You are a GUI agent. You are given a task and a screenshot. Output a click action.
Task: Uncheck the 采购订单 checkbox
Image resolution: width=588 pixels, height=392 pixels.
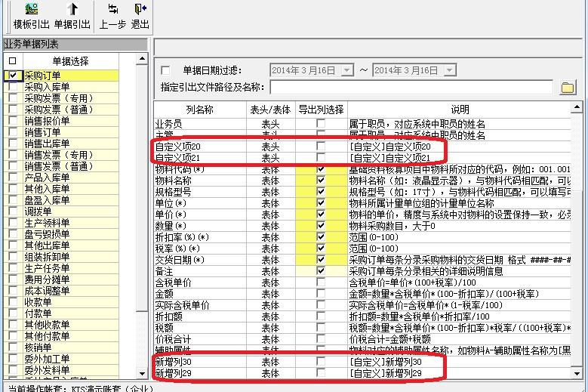click(13, 76)
